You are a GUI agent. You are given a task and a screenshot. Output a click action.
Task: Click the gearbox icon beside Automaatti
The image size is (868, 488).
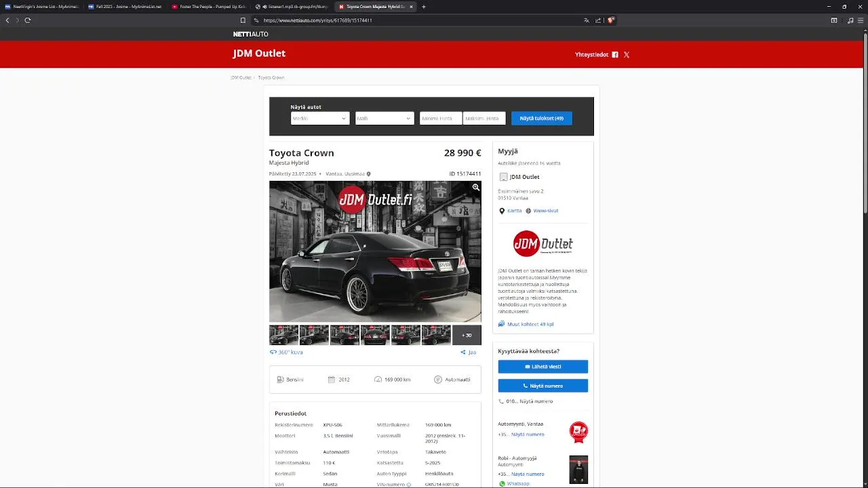(x=438, y=380)
